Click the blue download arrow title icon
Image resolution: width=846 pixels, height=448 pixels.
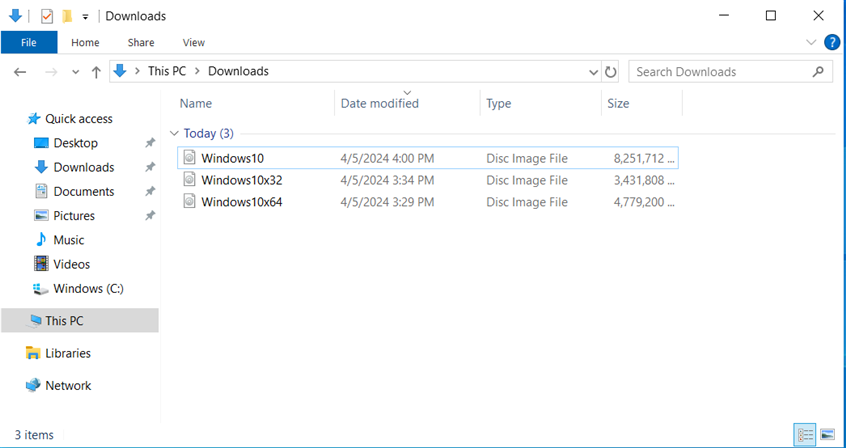15,16
